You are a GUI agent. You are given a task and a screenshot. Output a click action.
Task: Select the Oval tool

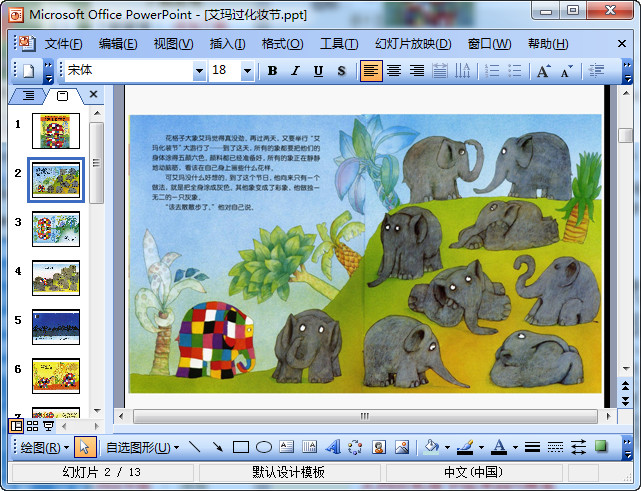point(264,447)
